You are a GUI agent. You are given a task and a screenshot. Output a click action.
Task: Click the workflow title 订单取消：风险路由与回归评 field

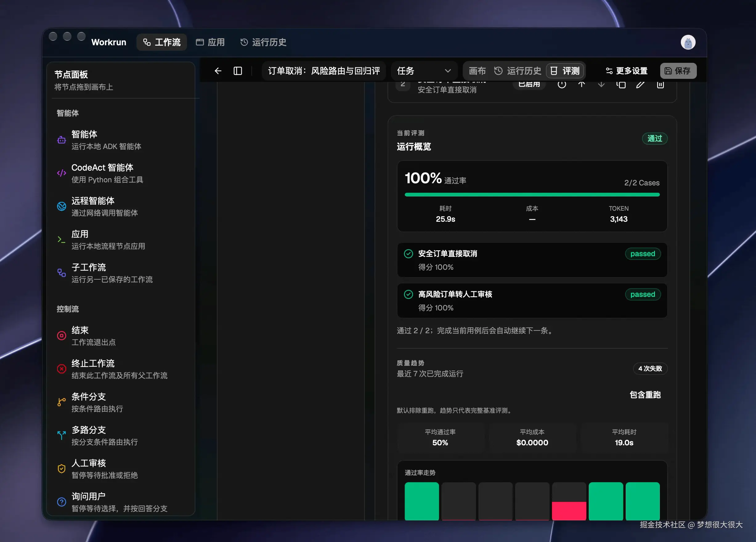point(324,71)
